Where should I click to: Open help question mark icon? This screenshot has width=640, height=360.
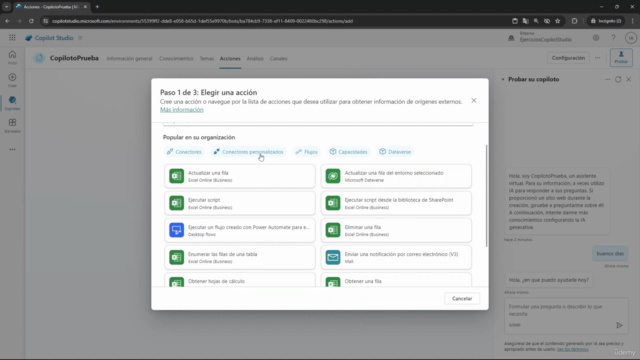click(x=613, y=38)
